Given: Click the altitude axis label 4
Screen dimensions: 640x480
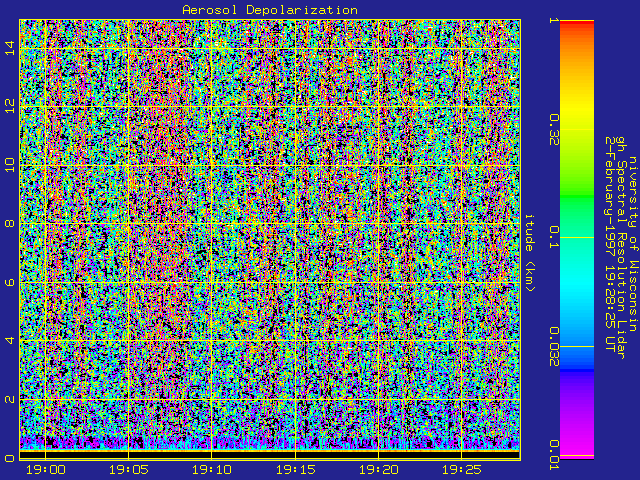Looking at the screenshot, I should (x=10, y=340).
